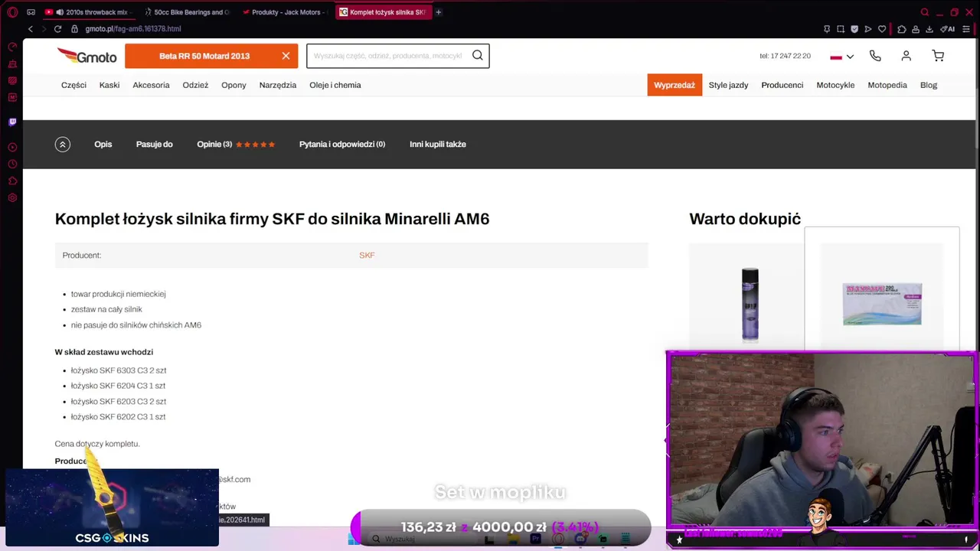The image size is (980, 551).
Task: Open the Odzież menu
Action: 195,85
